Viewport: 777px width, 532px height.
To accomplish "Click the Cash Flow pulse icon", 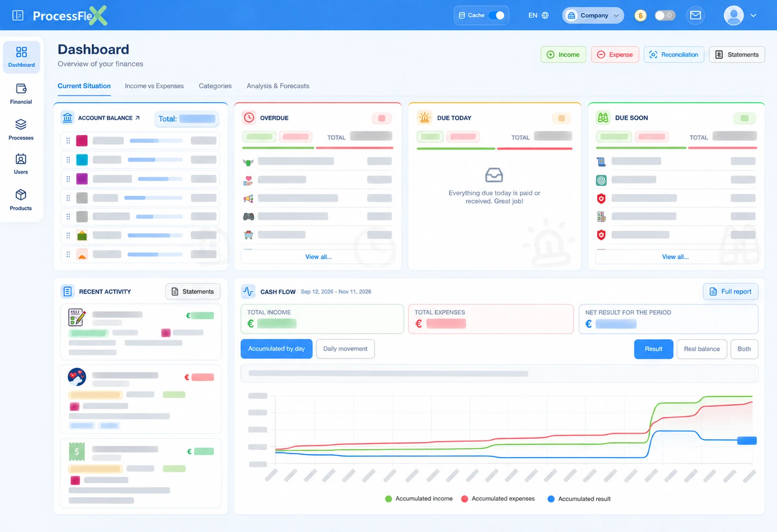I will click(x=248, y=292).
